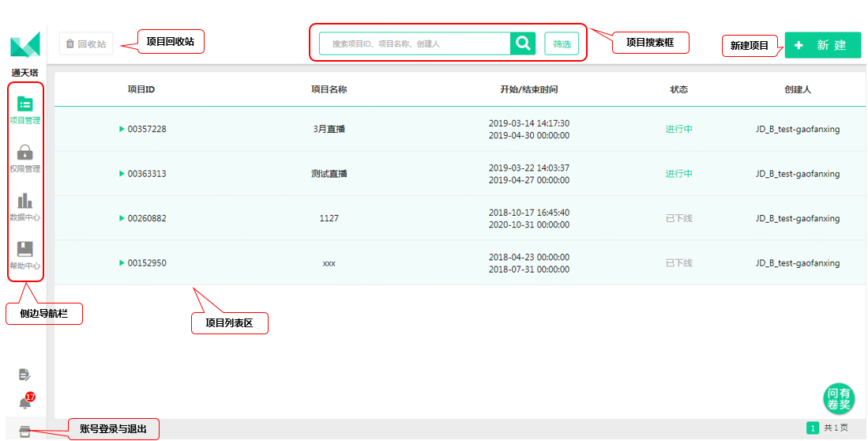Click the 创建人 column header

(798, 89)
